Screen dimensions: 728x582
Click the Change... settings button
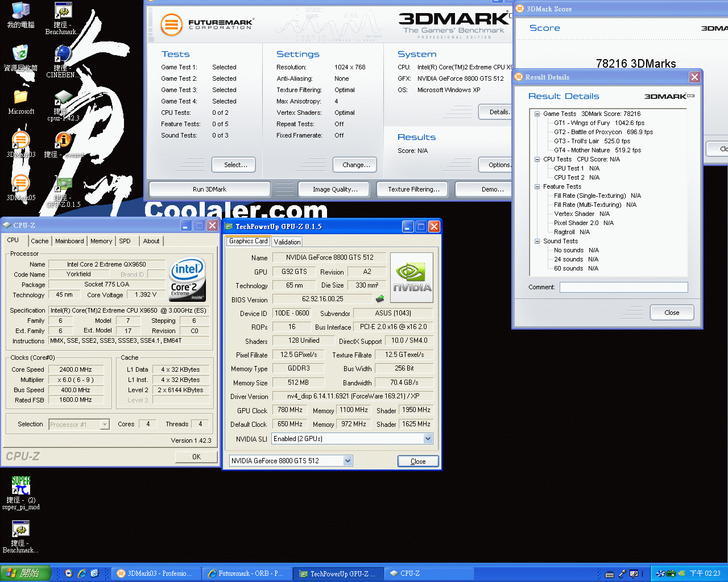356,165
